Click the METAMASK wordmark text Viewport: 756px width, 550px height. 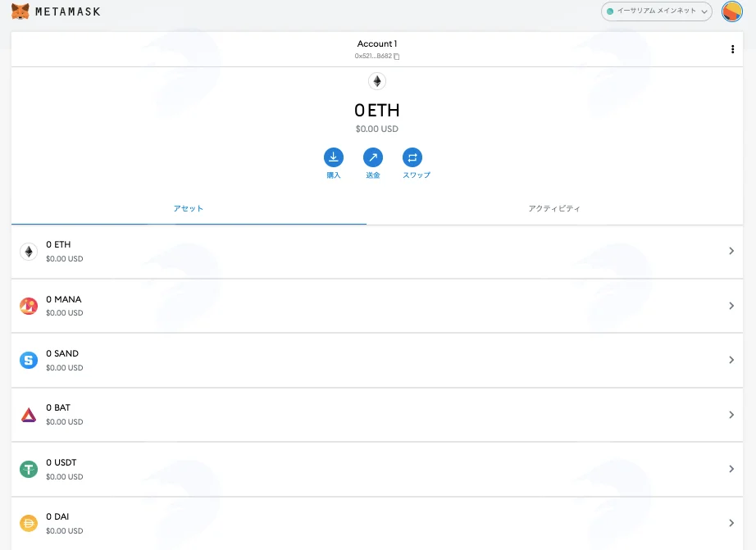68,11
